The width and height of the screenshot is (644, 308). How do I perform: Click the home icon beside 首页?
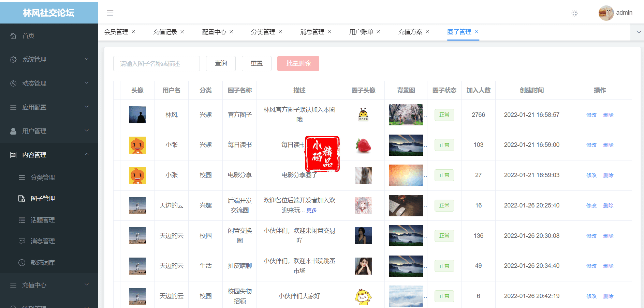pyautogui.click(x=13, y=36)
